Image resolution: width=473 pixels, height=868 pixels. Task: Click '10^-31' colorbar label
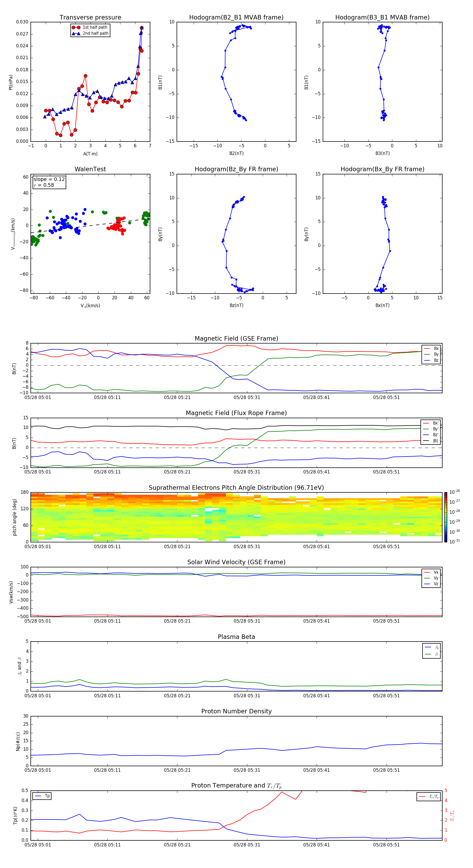click(x=454, y=542)
